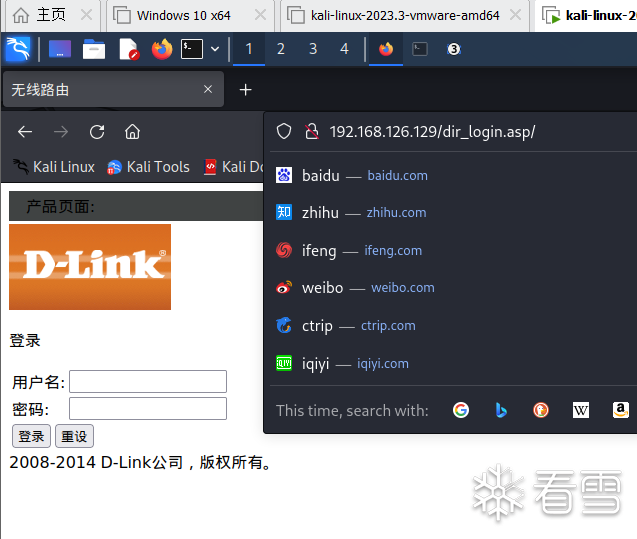Open the terminal emulator launcher
Image resolution: width=637 pixels, height=539 pixels.
[x=192, y=49]
